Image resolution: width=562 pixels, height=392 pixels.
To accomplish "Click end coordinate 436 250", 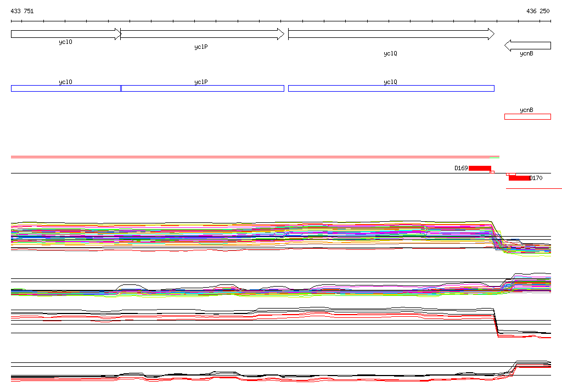I will click(538, 11).
